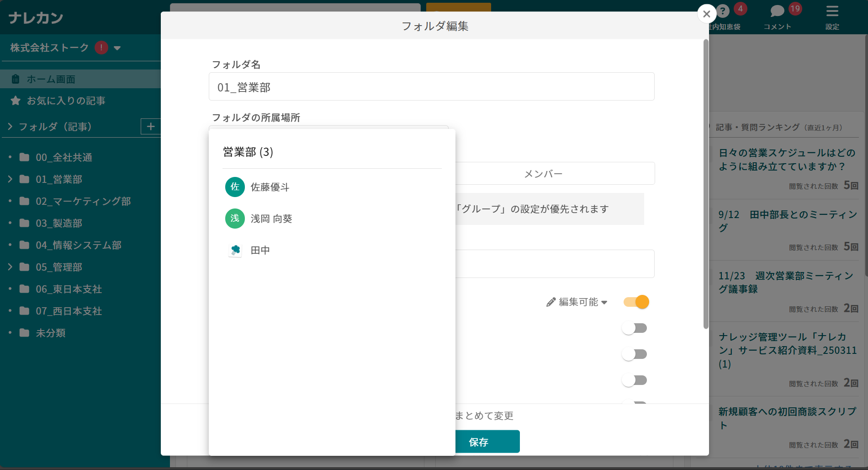Disable the orange 編集可能 toggle
This screenshot has width=868, height=470.
pos(636,302)
